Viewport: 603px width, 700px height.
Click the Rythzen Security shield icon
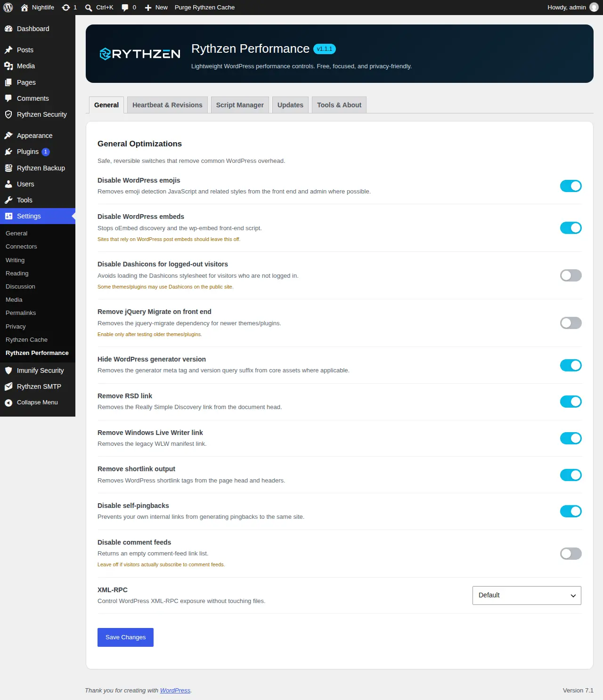point(8,114)
